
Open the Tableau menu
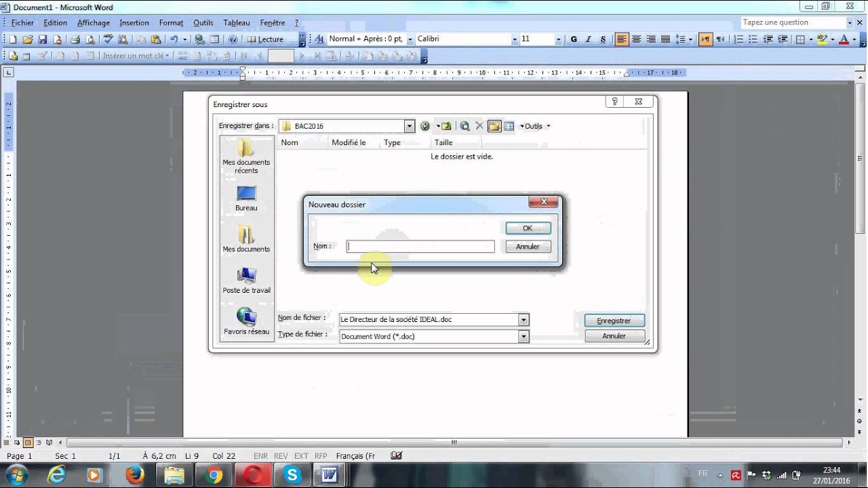click(x=237, y=23)
